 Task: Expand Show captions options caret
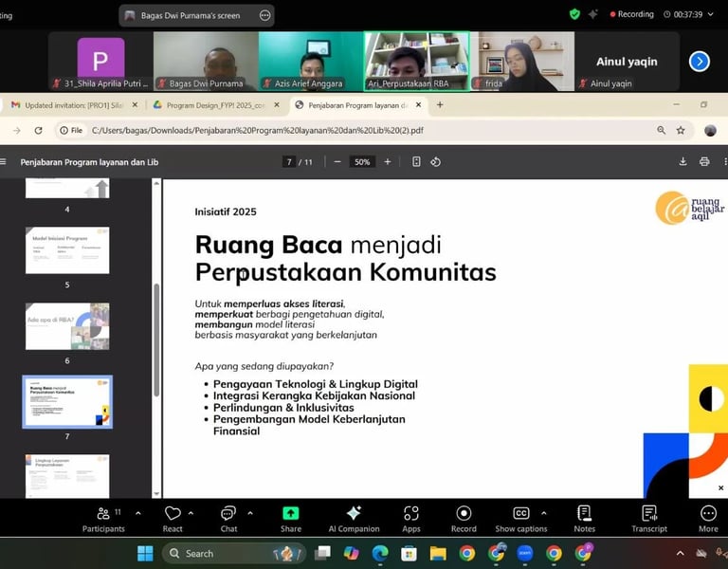[x=544, y=513]
